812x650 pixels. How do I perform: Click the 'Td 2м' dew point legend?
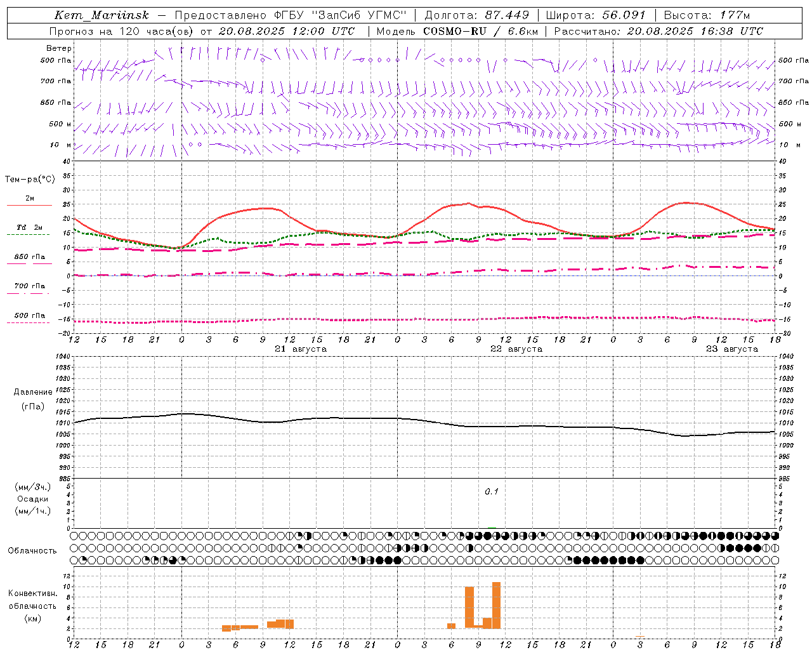(x=29, y=227)
